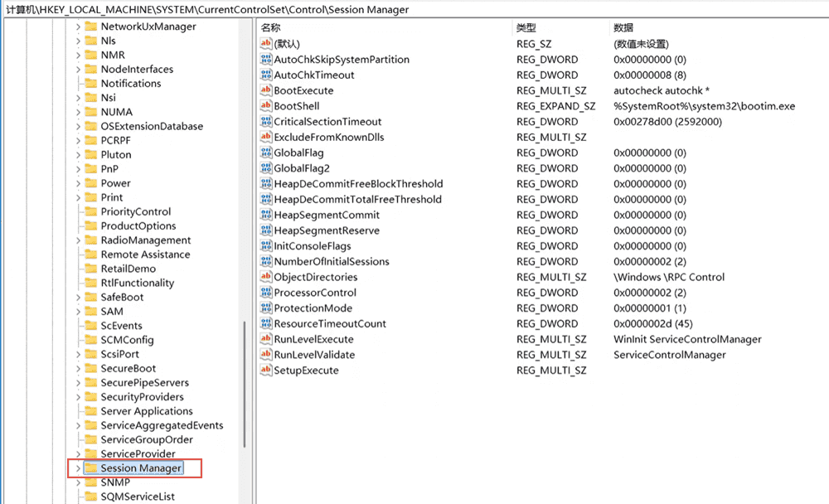Click the (默认) default value icon

point(266,44)
